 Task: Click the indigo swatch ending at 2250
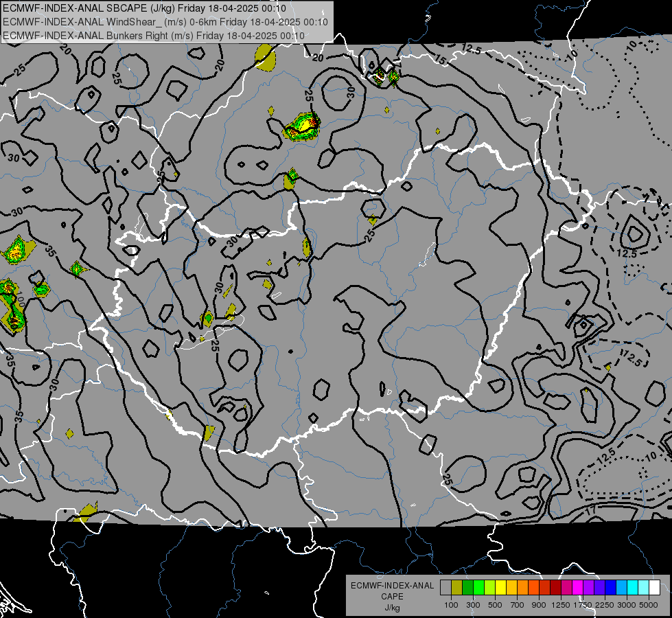point(599,588)
